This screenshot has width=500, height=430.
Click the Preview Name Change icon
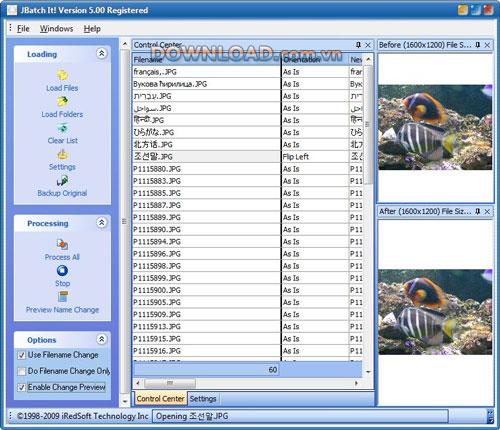pyautogui.click(x=62, y=297)
